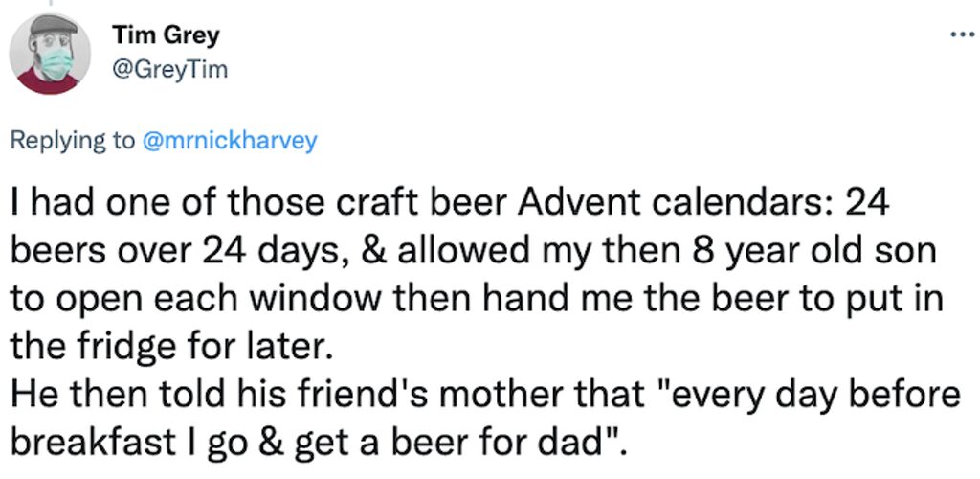Open the three-dot more options menu
The height and width of the screenshot is (479, 980).
(964, 35)
